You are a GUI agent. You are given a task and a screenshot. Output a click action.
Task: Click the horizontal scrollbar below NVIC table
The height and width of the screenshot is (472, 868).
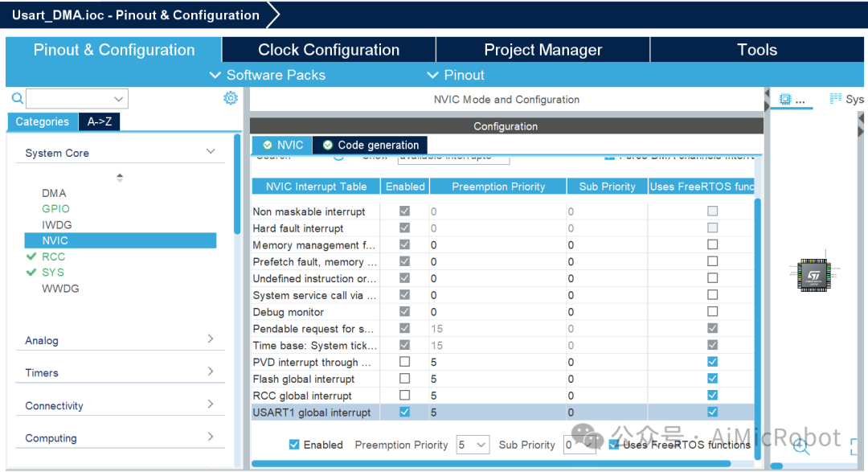coord(491,463)
